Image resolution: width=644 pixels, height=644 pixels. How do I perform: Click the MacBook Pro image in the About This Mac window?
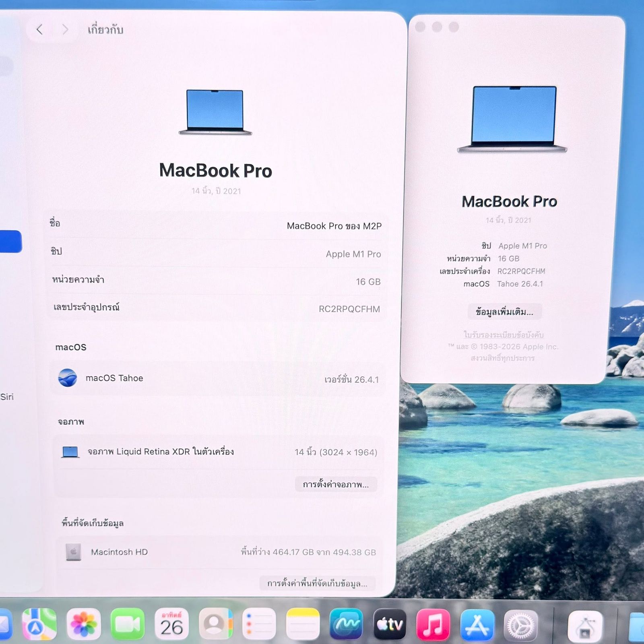pos(512,119)
